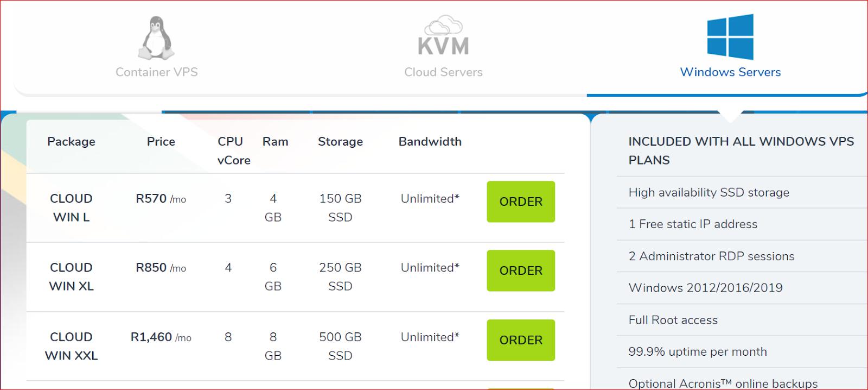Click Optional Acronis online backups feature
868x390 pixels.
tap(723, 383)
